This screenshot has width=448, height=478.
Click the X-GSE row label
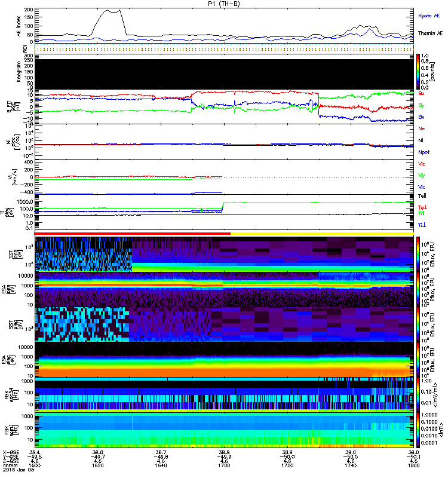pos(11,452)
